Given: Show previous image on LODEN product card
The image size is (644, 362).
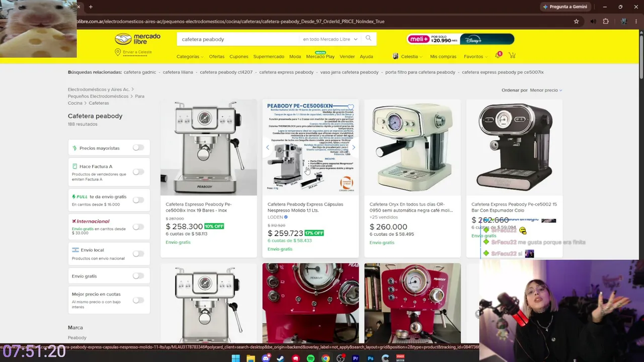Looking at the screenshot, I should [x=268, y=147].
